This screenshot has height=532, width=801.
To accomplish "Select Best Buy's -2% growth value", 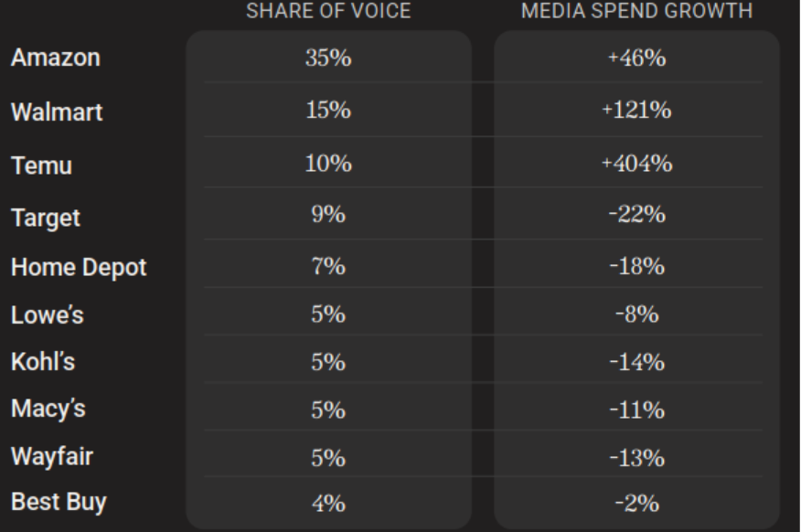I will 636,503.
